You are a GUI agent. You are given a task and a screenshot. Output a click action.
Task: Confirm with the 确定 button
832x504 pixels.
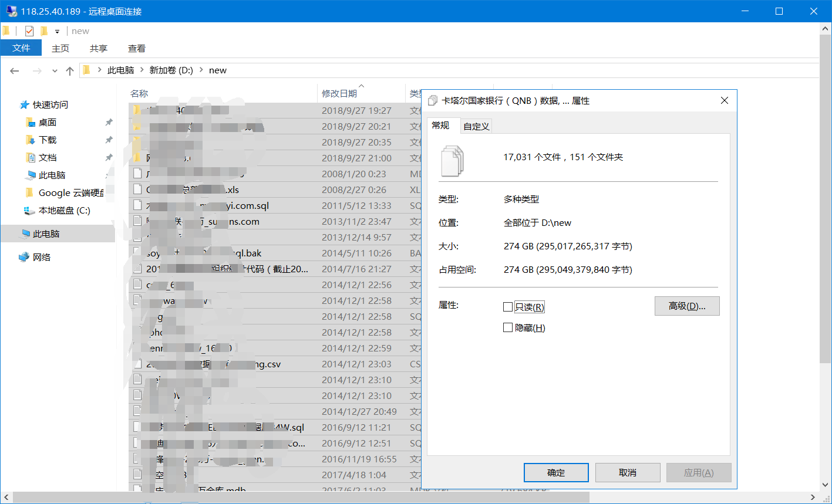coord(556,472)
